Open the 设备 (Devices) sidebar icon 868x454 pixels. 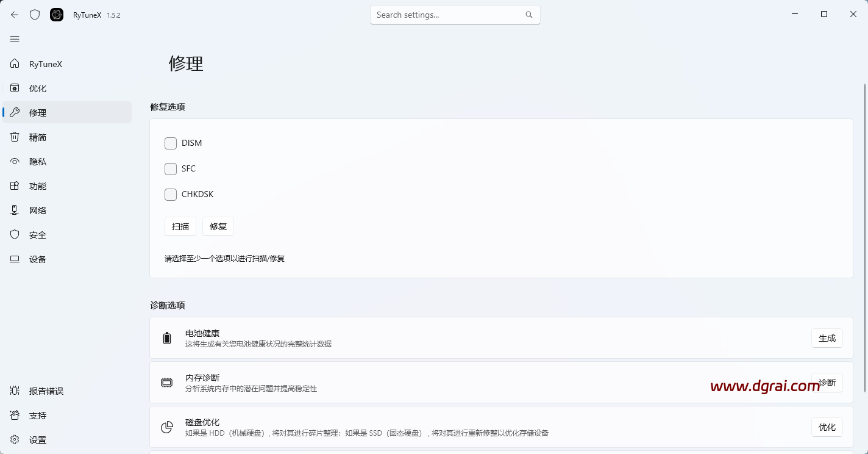click(x=15, y=259)
